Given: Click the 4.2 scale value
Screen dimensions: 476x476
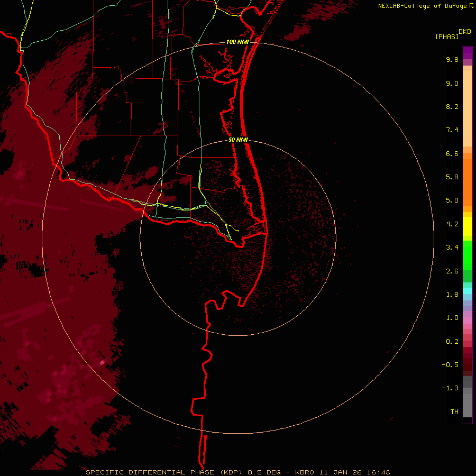Looking at the screenshot, I should point(452,224).
